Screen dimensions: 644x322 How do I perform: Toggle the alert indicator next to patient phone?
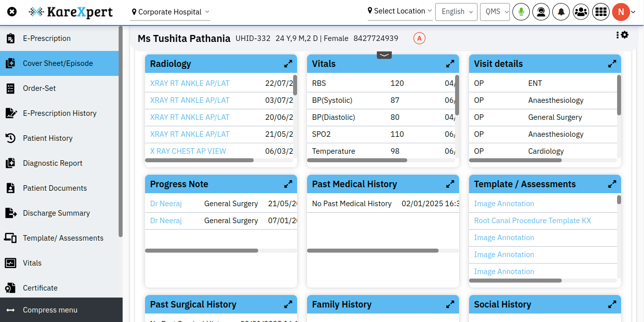point(419,38)
